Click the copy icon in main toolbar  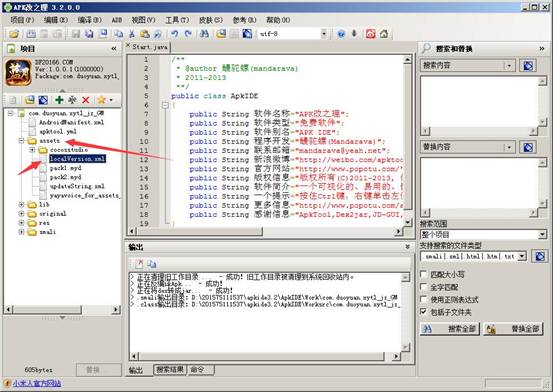(118, 34)
